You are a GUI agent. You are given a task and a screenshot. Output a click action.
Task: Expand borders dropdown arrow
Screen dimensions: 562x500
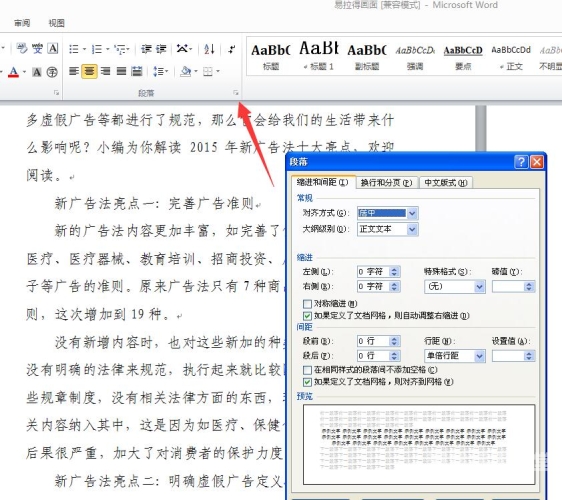click(x=218, y=71)
